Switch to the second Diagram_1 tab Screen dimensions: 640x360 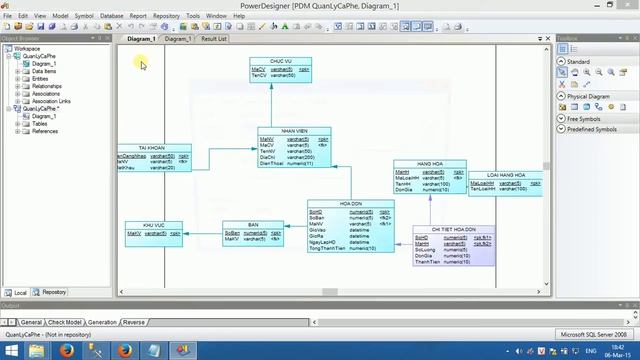coord(178,39)
